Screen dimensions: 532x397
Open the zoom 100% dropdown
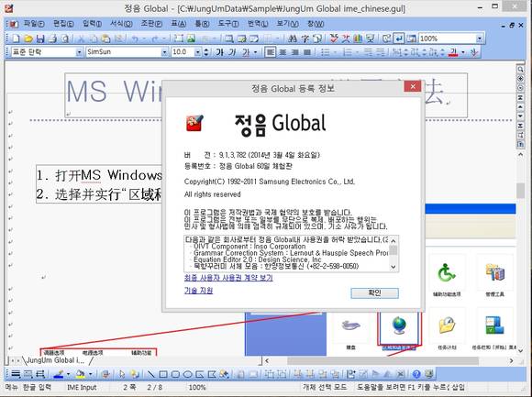[480, 39]
